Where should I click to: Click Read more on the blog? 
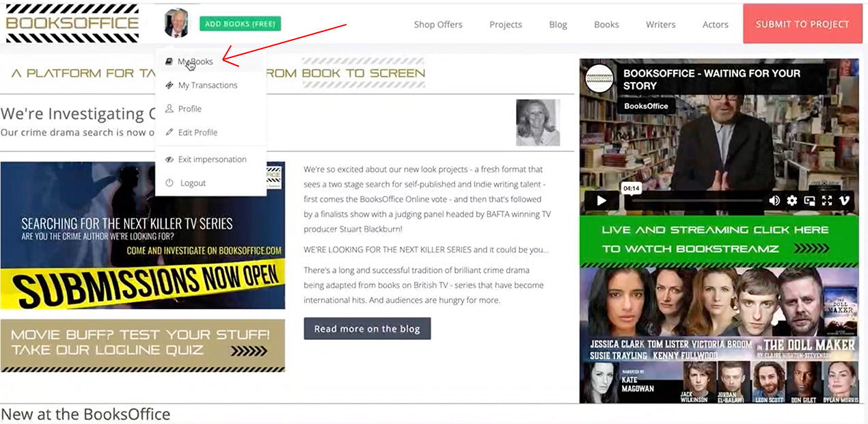click(367, 329)
